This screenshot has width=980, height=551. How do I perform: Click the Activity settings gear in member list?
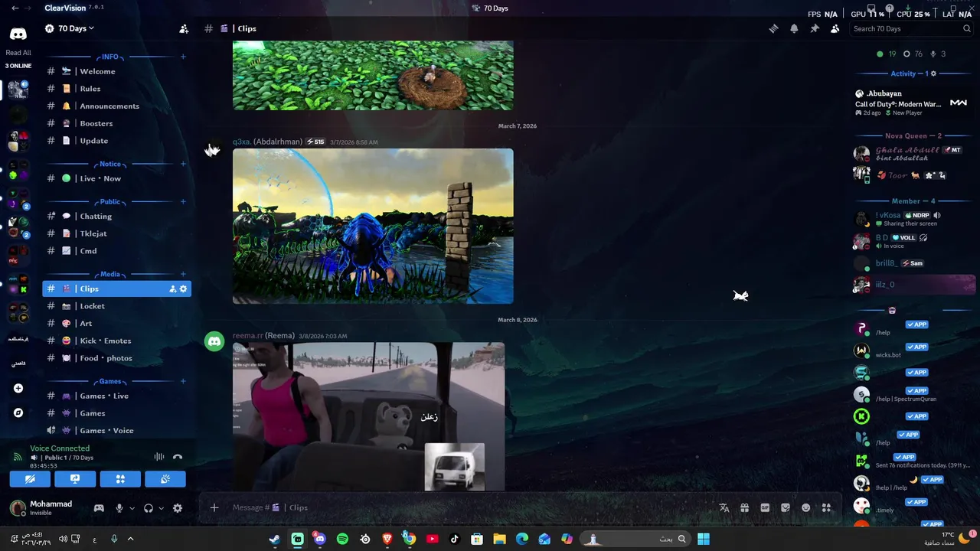click(933, 73)
